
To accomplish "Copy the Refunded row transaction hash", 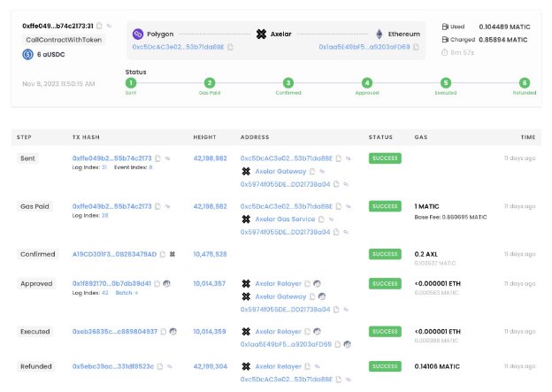I will (x=158, y=365).
